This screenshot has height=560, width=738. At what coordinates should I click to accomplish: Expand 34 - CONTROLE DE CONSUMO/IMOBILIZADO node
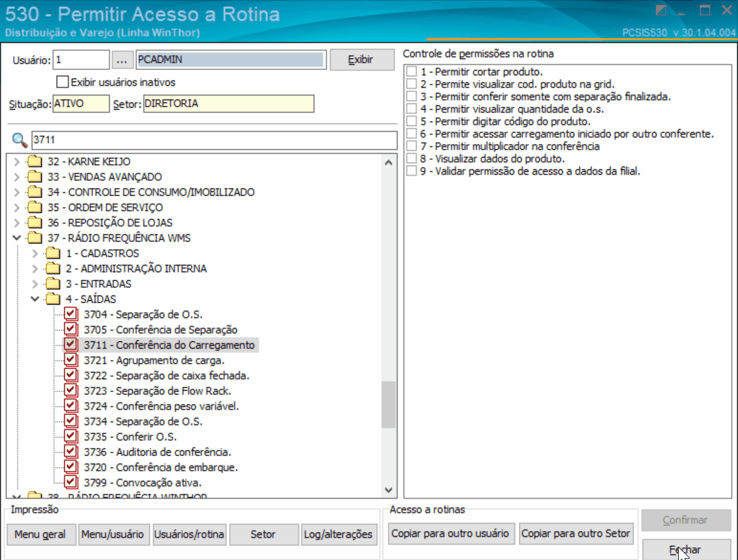[17, 192]
